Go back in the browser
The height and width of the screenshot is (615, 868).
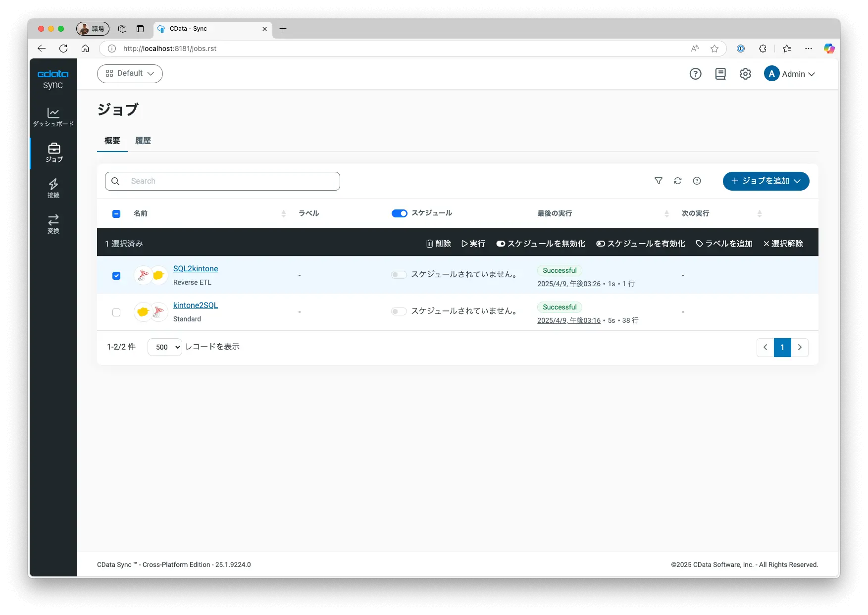(42, 49)
